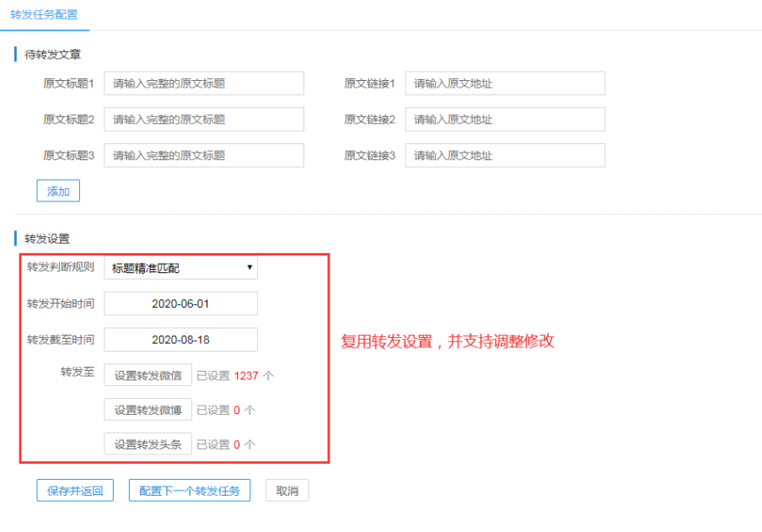Click the 原文链接1 address field
762x532 pixels.
[x=504, y=83]
